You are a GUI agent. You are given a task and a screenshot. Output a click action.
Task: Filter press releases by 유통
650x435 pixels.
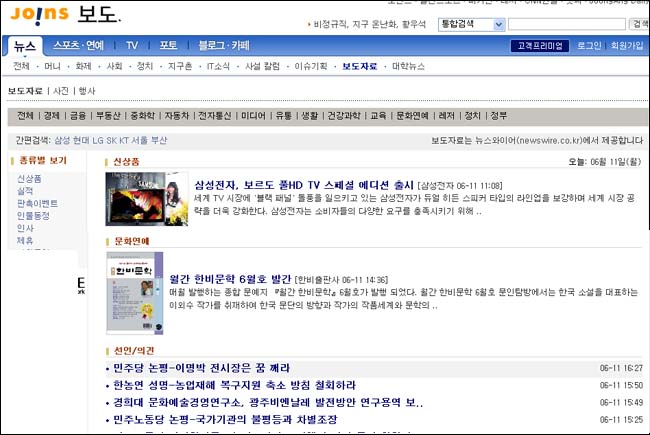tap(284, 116)
